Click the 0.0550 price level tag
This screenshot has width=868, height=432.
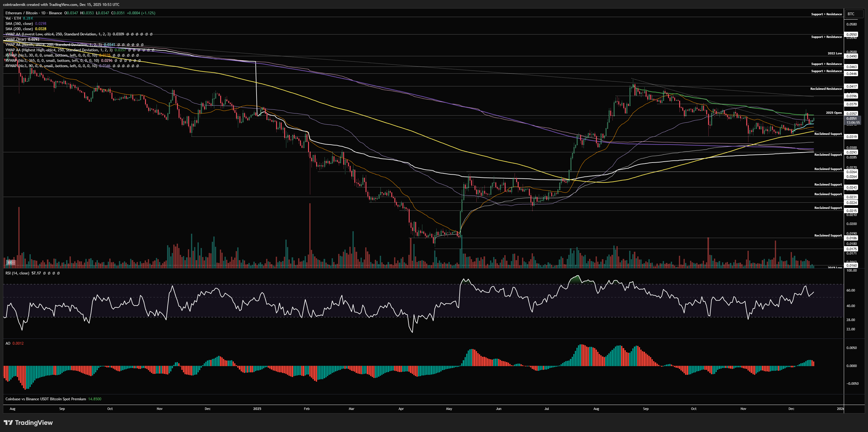[x=851, y=34]
